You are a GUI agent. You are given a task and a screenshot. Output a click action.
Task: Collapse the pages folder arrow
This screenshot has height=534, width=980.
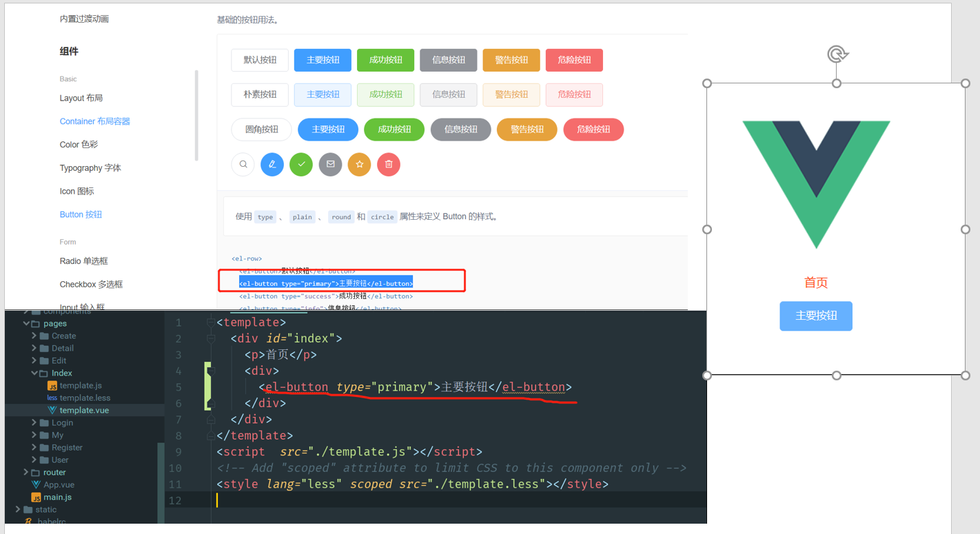tap(26, 324)
